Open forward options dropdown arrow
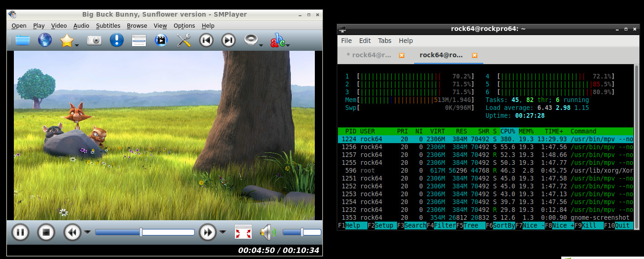The width and height of the screenshot is (644, 259). 223,232
